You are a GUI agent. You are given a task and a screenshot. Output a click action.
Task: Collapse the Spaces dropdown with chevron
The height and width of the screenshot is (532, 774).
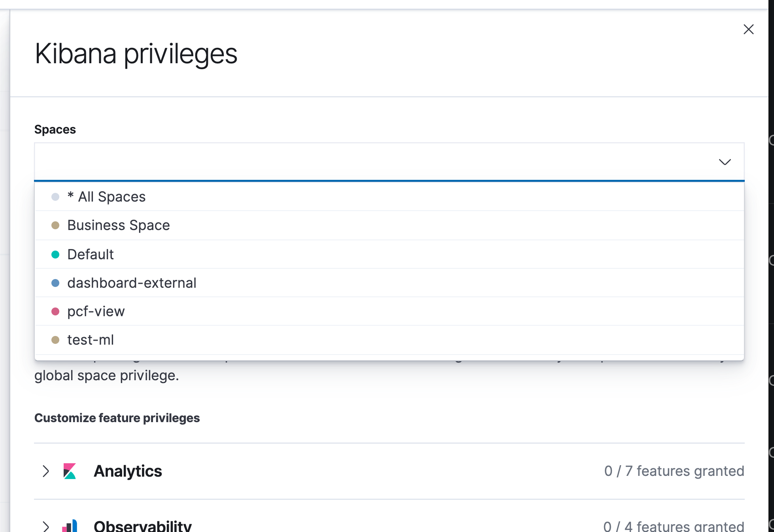point(725,162)
